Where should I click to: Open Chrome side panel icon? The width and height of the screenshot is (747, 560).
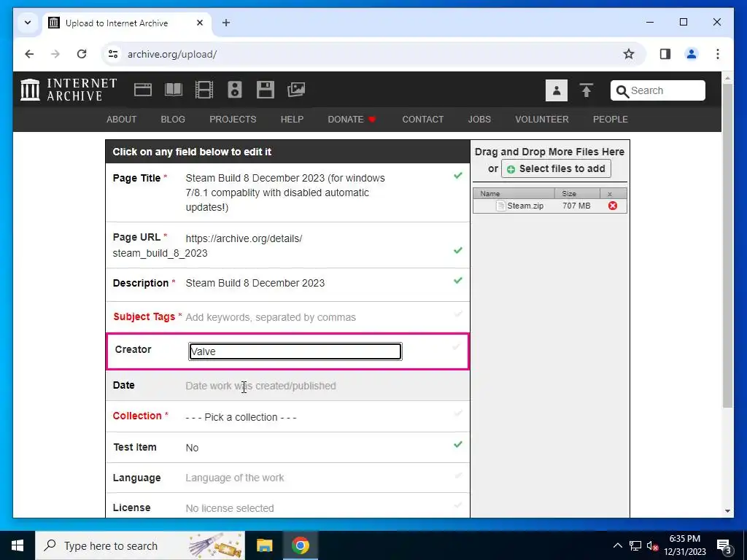click(665, 54)
